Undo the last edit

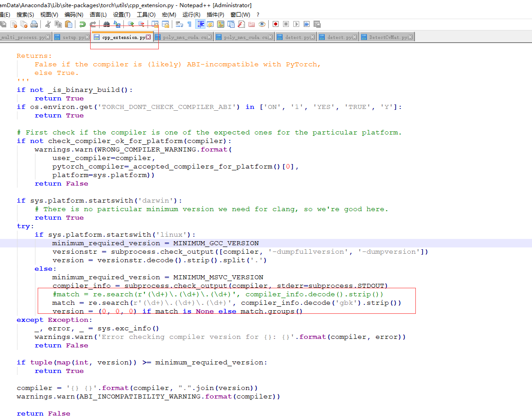point(83,24)
